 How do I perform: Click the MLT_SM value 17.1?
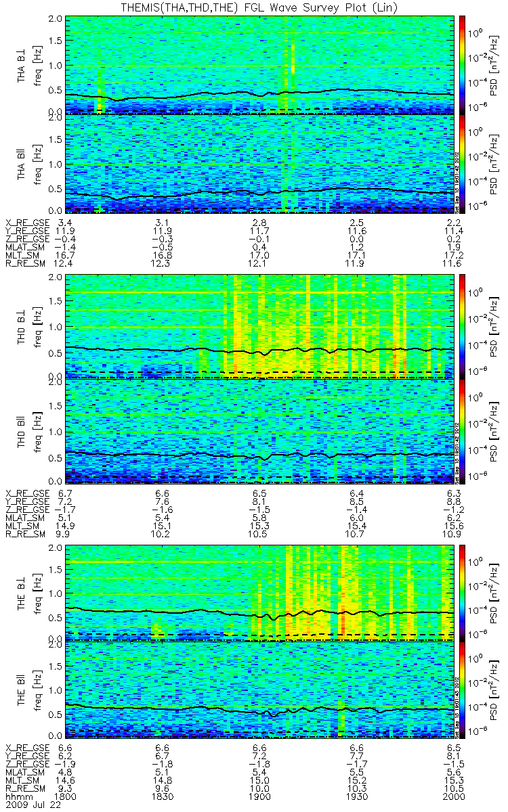point(356,256)
